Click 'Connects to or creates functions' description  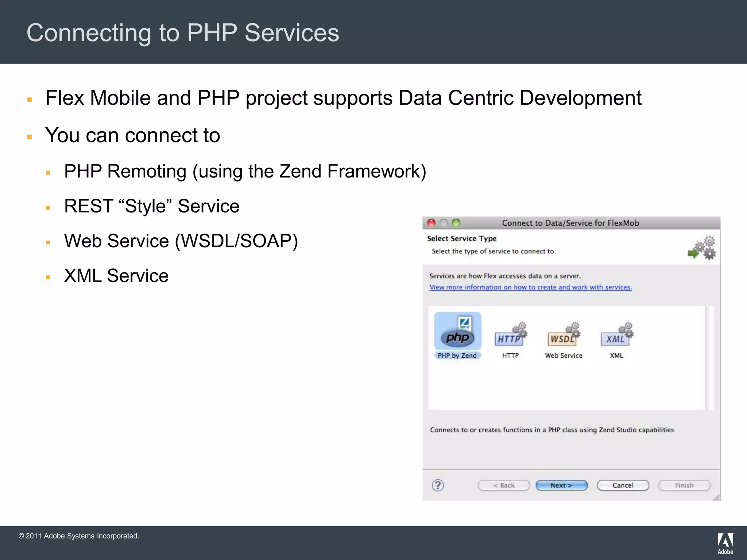pyautogui.click(x=552, y=430)
